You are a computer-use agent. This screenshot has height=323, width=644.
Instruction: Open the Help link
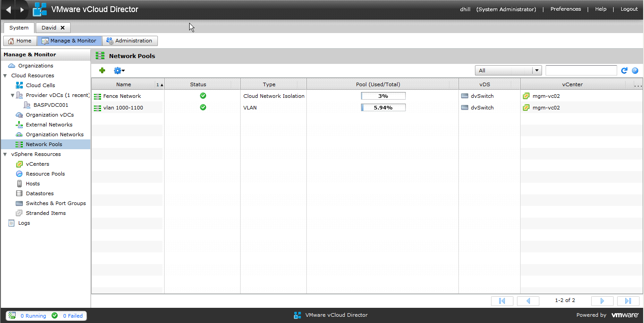[x=601, y=9]
